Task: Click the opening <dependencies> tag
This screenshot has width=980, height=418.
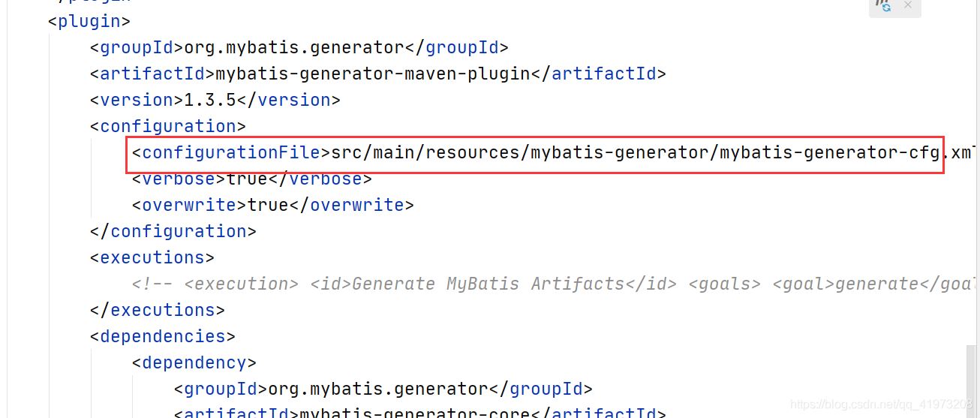Action: 163,336
